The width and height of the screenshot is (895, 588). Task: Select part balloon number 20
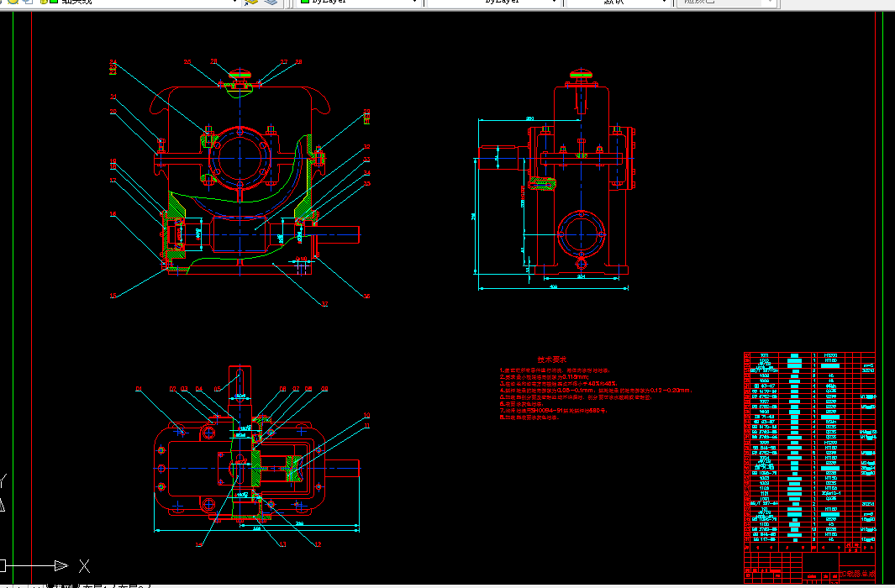tap(113, 112)
